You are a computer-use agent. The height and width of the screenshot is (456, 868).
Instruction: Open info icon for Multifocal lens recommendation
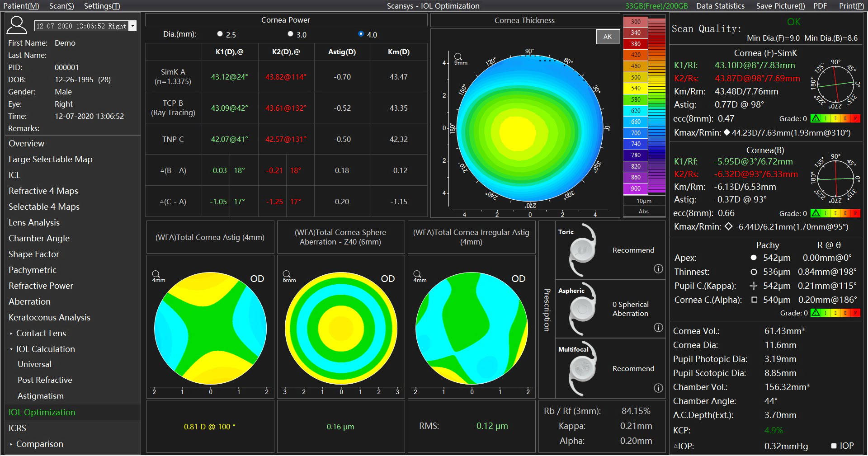[658, 388]
